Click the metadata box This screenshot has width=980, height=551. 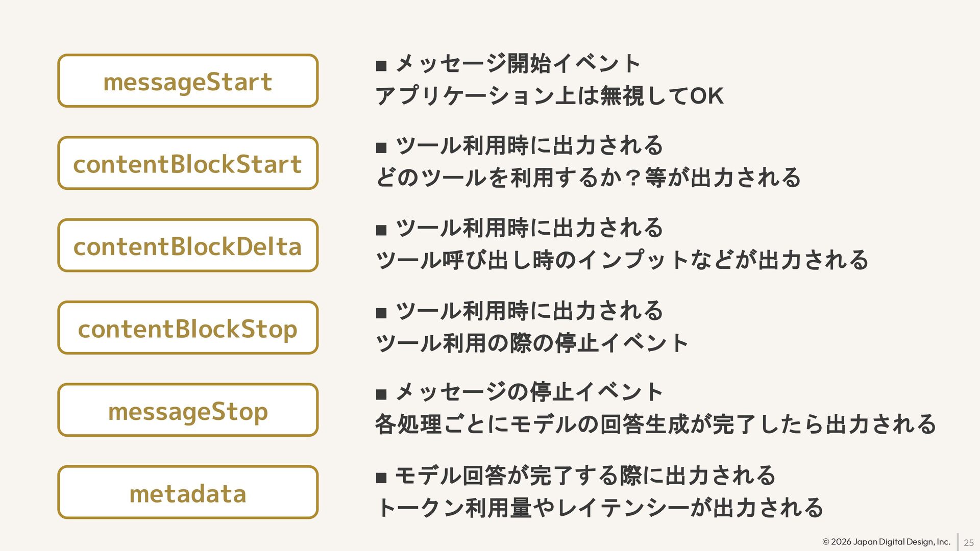pyautogui.click(x=188, y=493)
